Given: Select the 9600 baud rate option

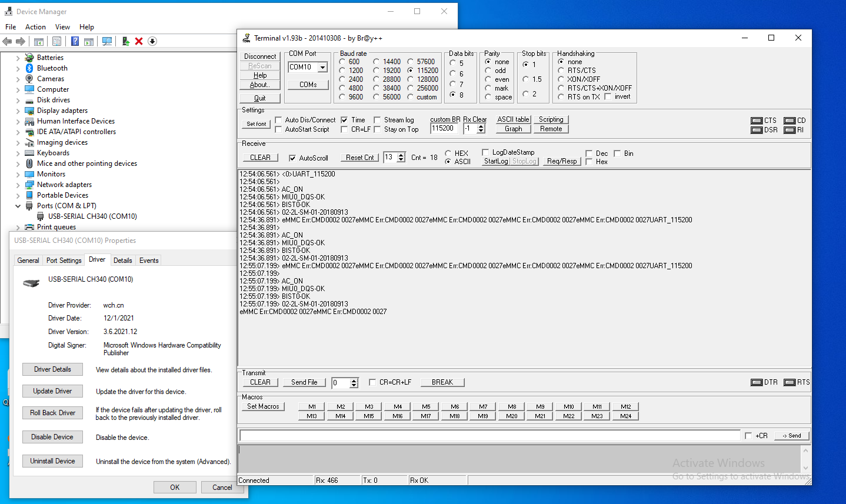Looking at the screenshot, I should tap(342, 97).
